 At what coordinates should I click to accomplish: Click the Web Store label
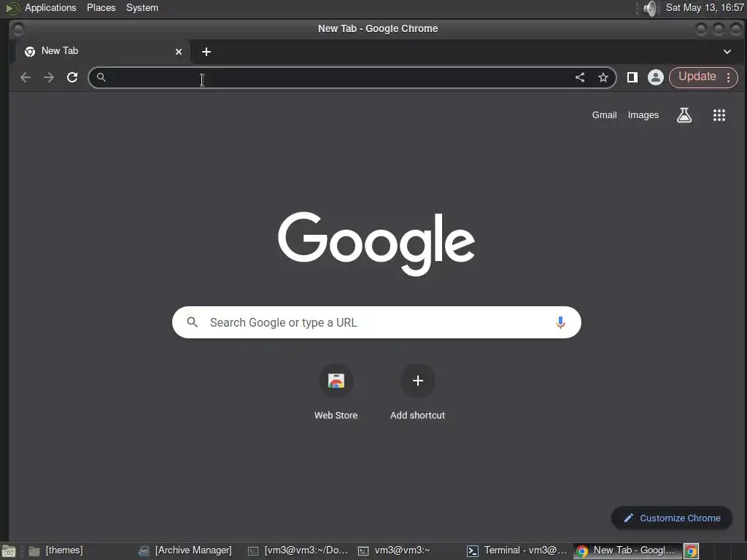336,415
